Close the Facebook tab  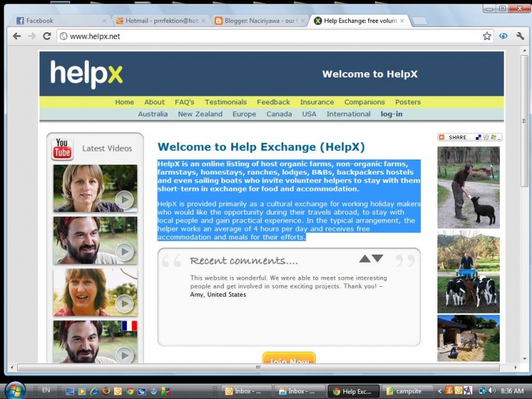104,21
